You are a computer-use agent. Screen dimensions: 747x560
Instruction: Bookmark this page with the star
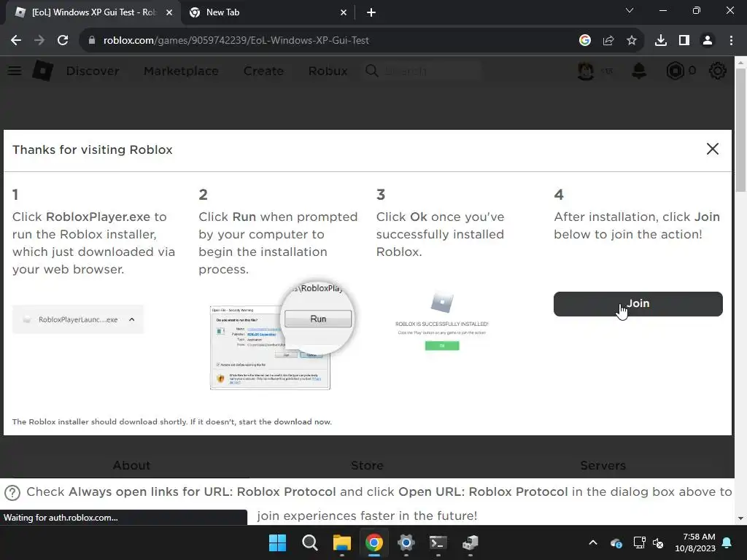pyautogui.click(x=632, y=41)
